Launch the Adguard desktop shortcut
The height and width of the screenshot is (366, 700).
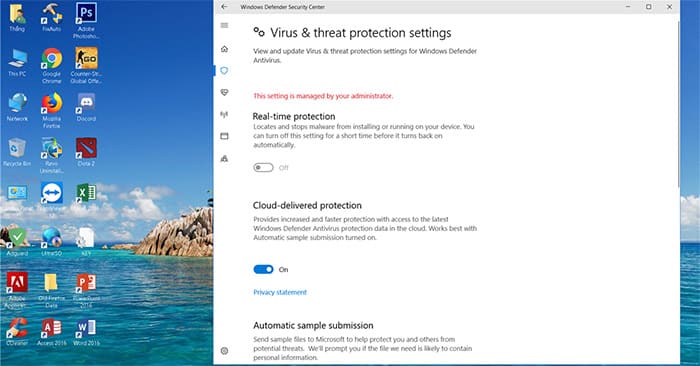(17, 242)
